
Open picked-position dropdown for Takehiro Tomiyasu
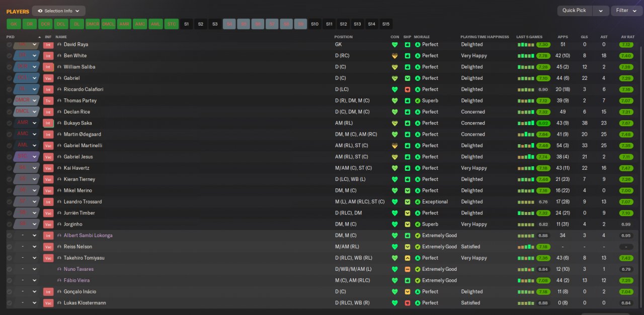[x=27, y=258]
